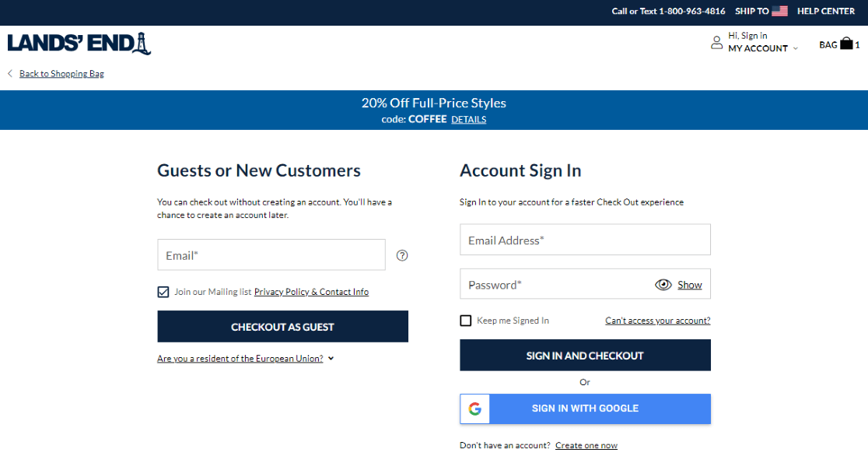Open the HELP CENTER
The height and width of the screenshot is (470, 868).
tap(825, 11)
